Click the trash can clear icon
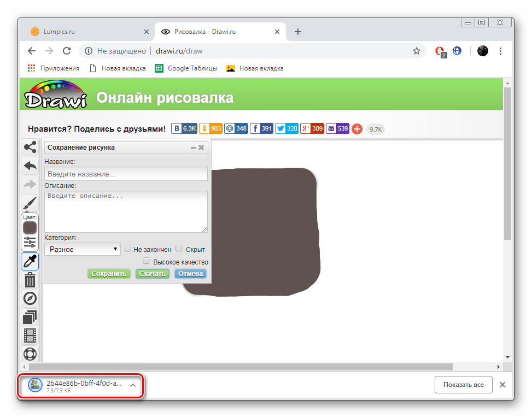 30,280
